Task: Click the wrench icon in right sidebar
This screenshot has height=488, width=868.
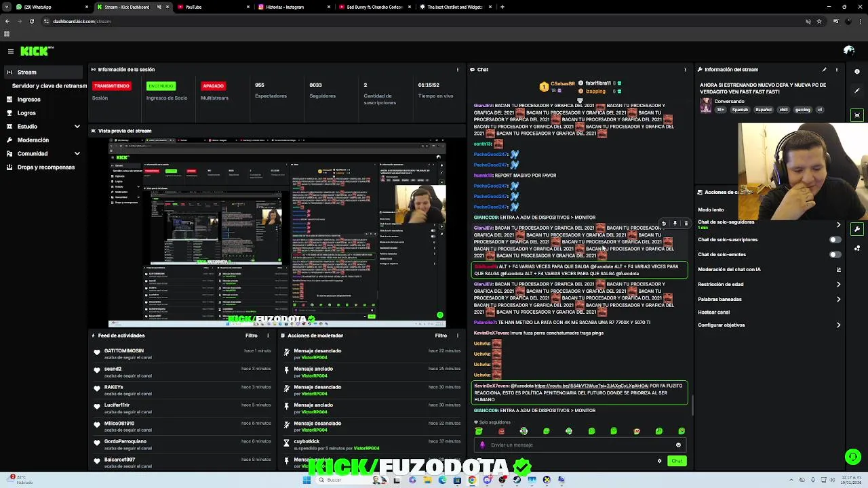Action: 857,229
